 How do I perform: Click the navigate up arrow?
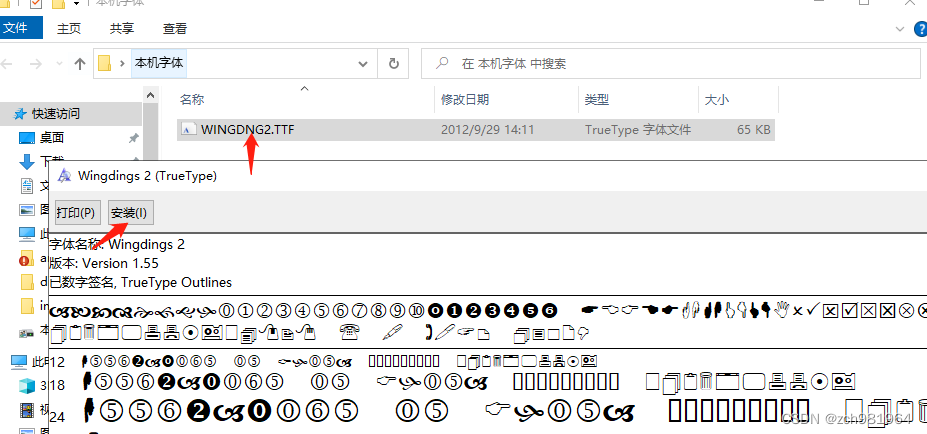tap(80, 63)
